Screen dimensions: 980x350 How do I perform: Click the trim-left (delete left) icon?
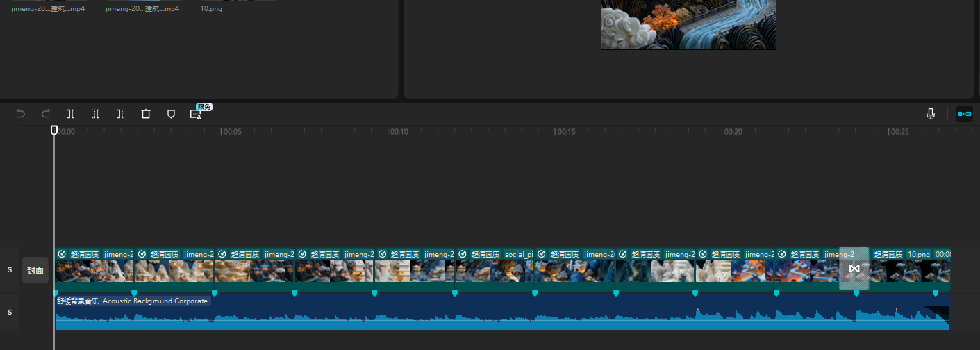click(x=96, y=114)
